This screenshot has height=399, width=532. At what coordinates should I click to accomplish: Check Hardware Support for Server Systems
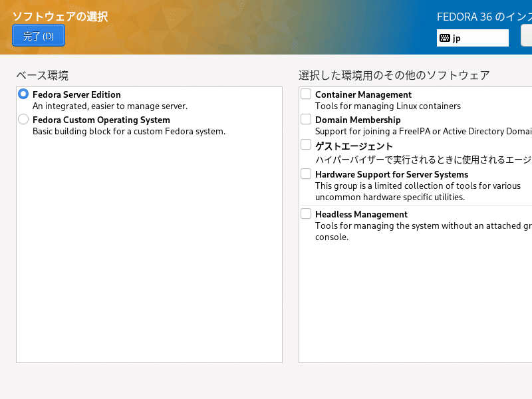click(x=306, y=174)
